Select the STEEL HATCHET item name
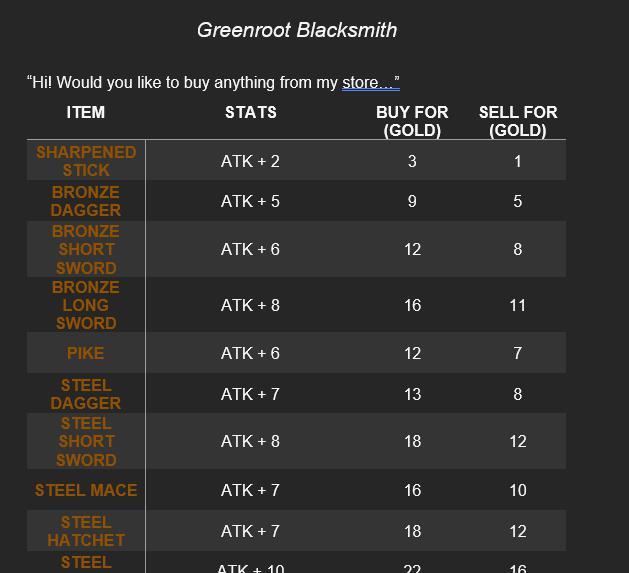629x573 pixels. click(x=86, y=531)
